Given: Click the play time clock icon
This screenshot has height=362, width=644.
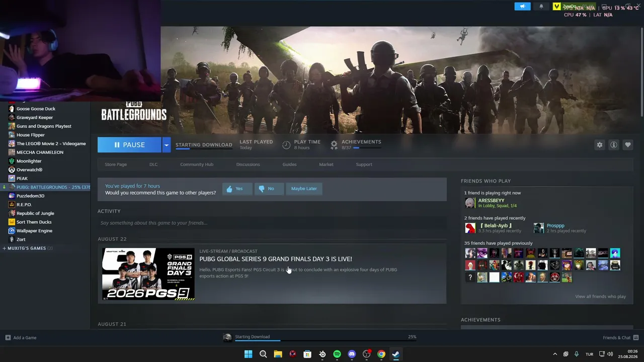Looking at the screenshot, I should click(x=286, y=145).
